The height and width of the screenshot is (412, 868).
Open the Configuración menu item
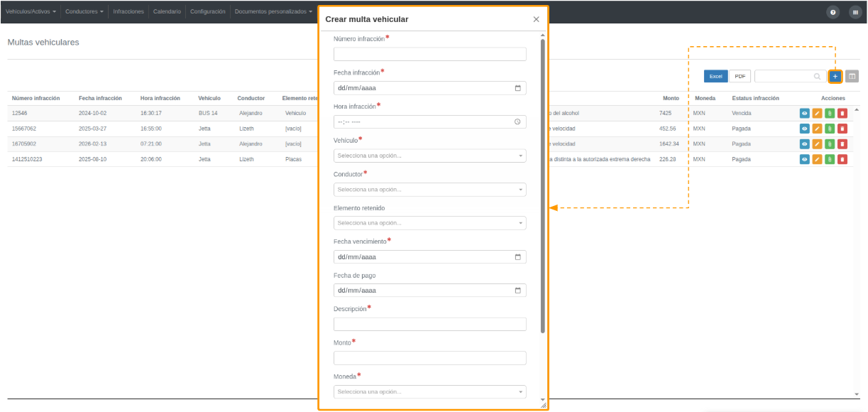208,12
